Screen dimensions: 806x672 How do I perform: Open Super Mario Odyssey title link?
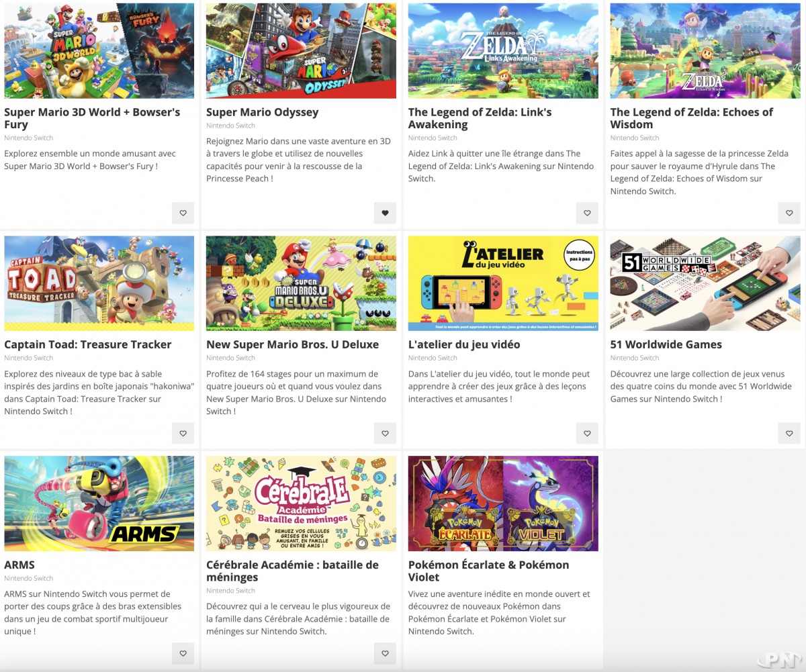pyautogui.click(x=262, y=112)
